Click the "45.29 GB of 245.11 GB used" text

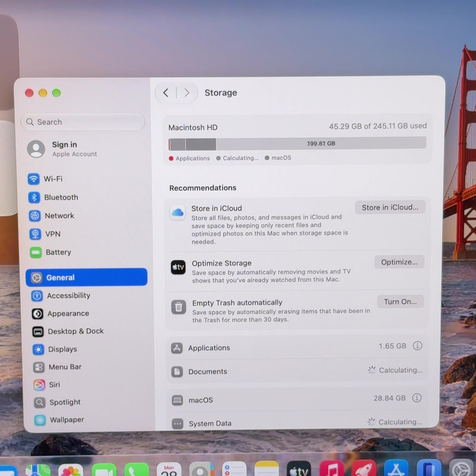coord(378,126)
